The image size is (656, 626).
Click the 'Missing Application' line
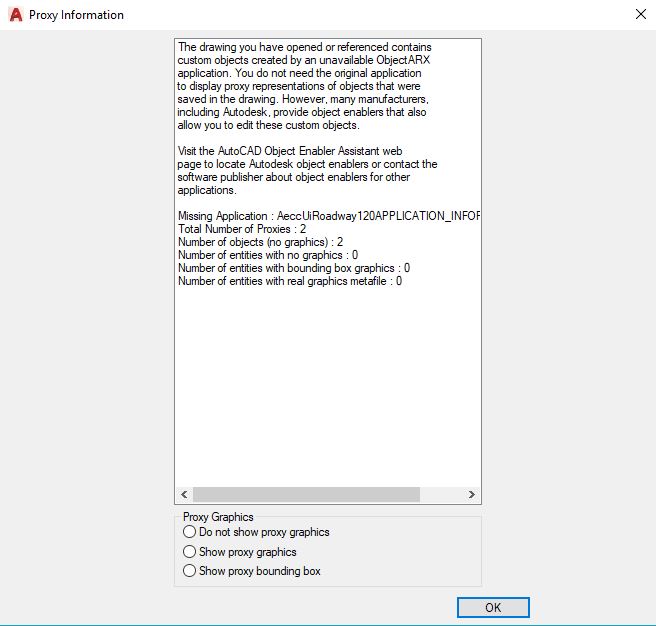pos(329,216)
